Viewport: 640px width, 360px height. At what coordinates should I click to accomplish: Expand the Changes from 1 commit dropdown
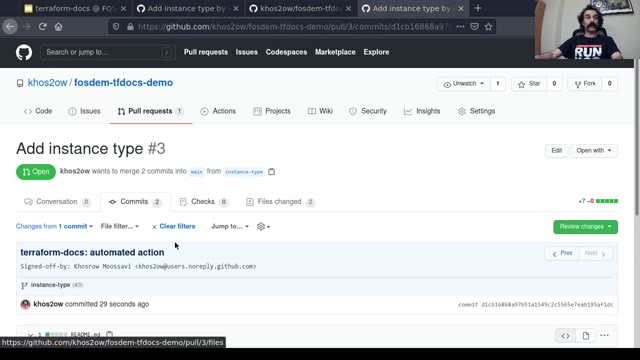pos(54,226)
